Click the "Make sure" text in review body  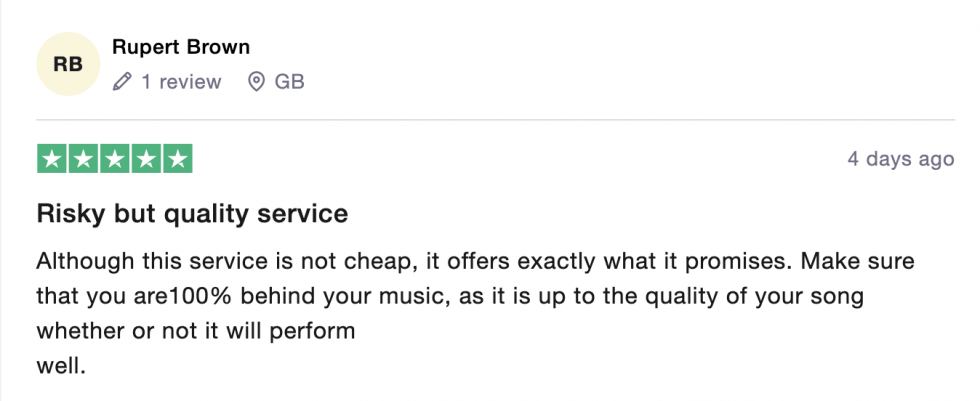coord(858,262)
